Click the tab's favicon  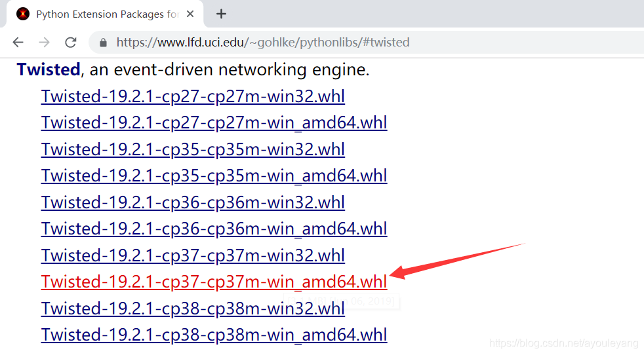[x=23, y=14]
